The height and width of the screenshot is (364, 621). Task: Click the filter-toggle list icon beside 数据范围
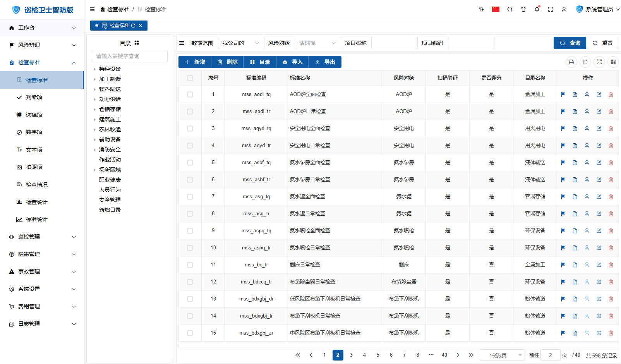coord(182,43)
